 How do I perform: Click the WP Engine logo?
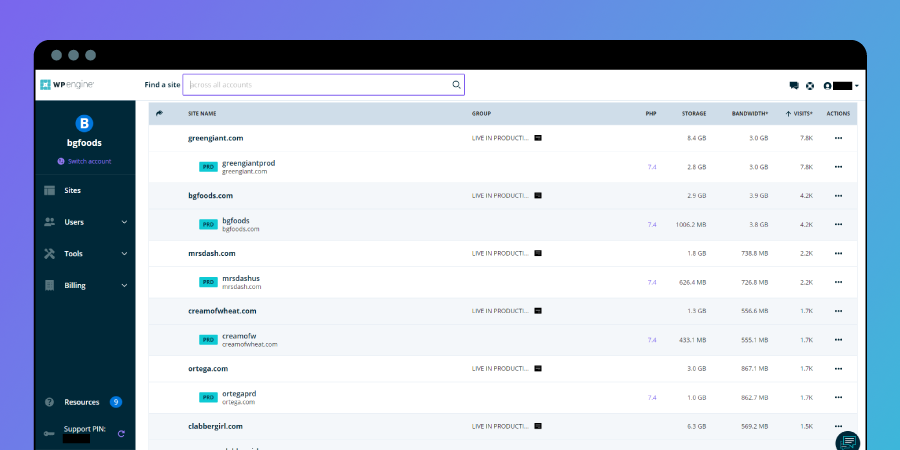point(67,85)
